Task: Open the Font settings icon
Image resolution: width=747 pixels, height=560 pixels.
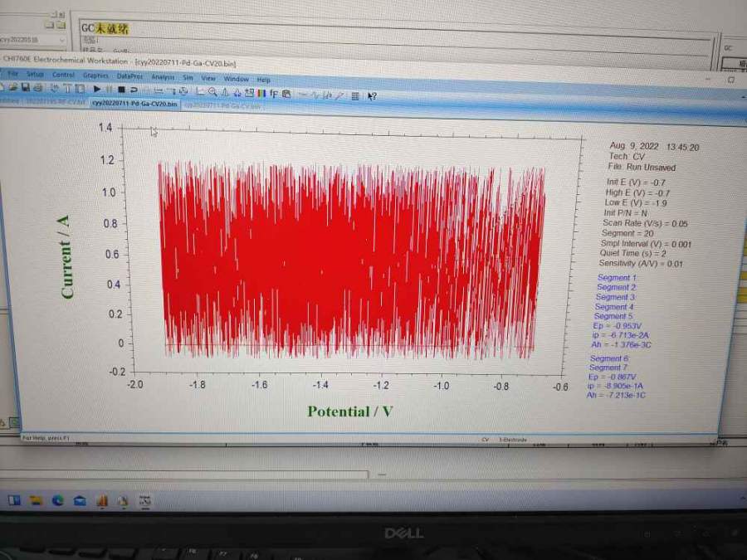Action: point(273,93)
